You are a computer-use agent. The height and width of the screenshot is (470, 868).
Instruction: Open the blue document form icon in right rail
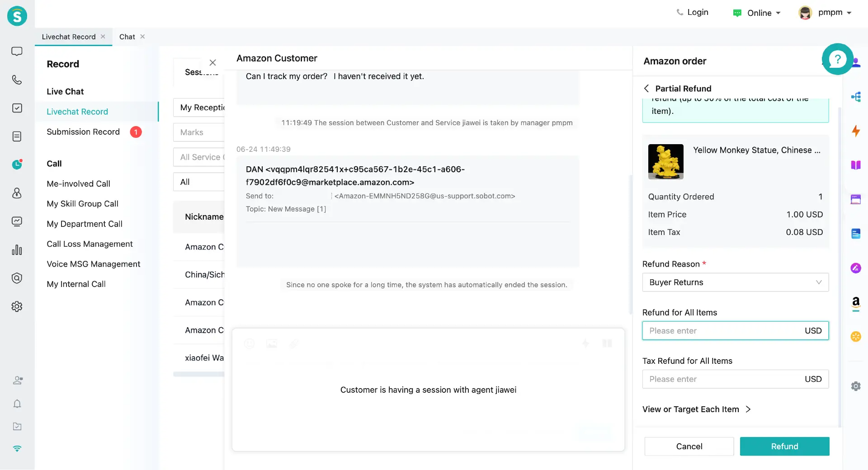click(x=856, y=234)
